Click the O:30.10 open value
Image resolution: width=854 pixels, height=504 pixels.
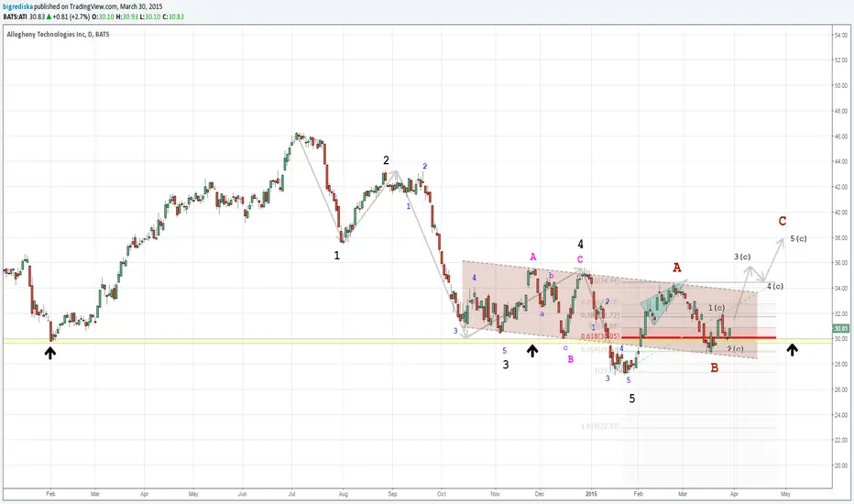pos(103,16)
